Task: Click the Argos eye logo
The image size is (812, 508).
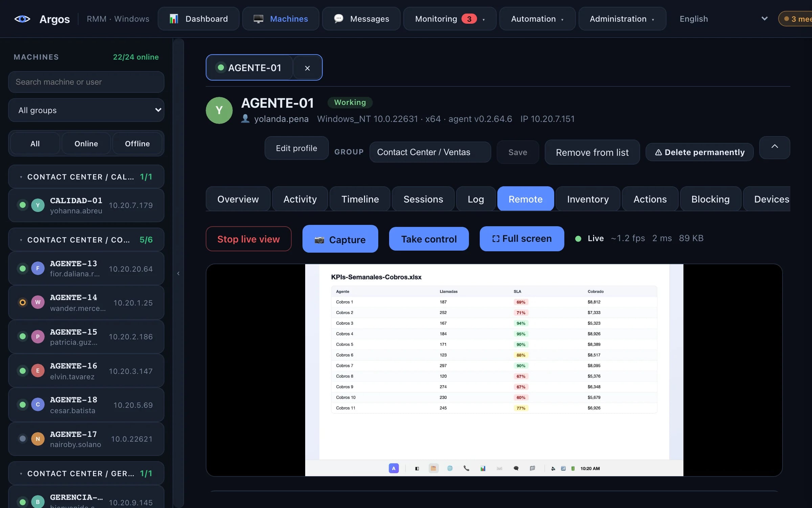Action: tap(22, 19)
